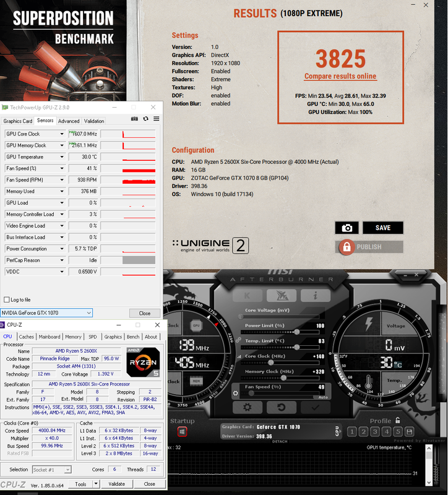Image resolution: width=448 pixels, height=495 pixels.
Task: Open CPU-Z Socket #1 selection dropdown
Action: coord(52,470)
